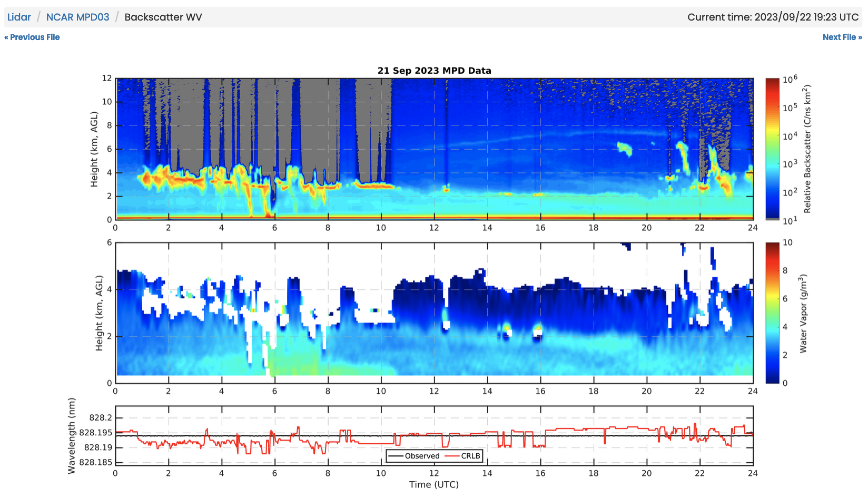Click the 'Relative Backscatter' color bar label
Screen dimensions: 868x497
pos(807,149)
